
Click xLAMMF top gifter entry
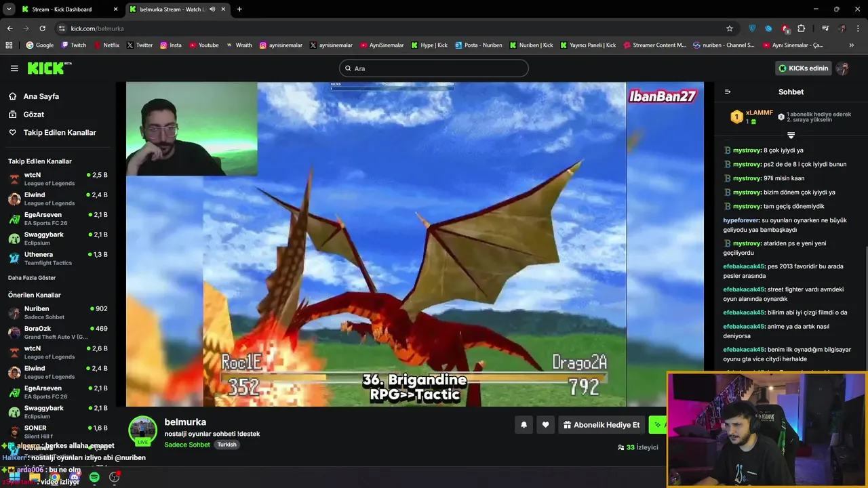tap(753, 117)
